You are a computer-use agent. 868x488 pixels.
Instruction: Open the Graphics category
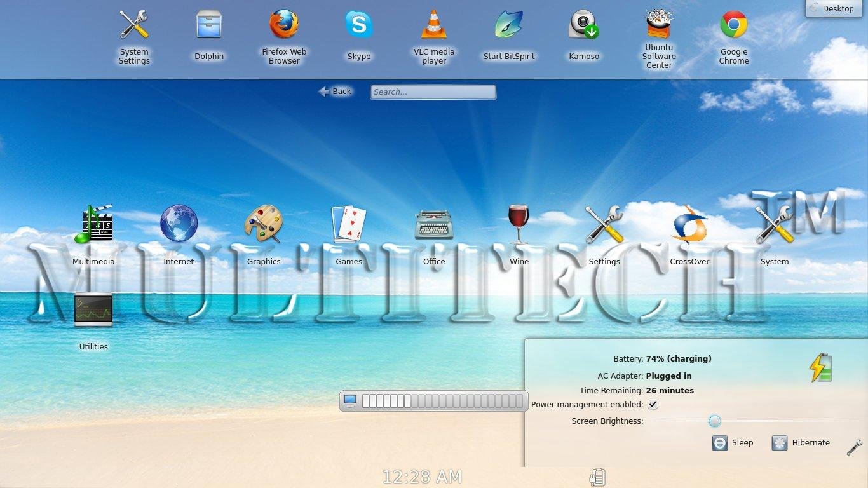point(264,234)
